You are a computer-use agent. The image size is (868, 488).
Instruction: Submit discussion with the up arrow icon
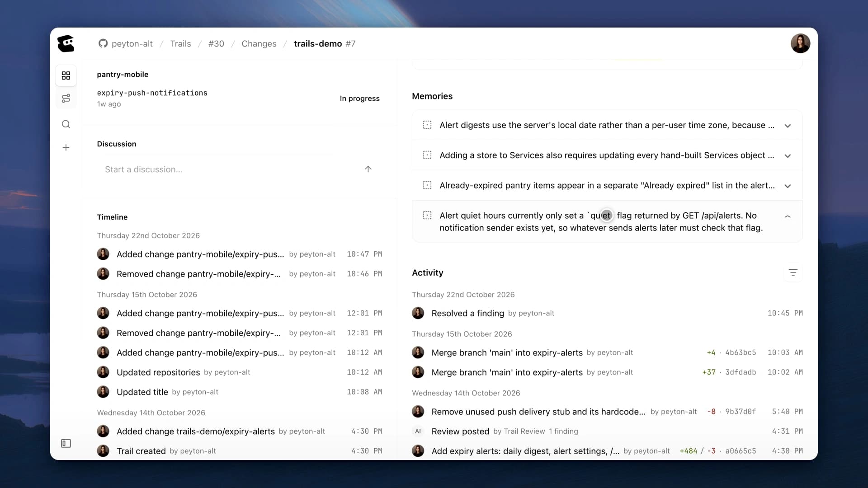click(x=368, y=169)
